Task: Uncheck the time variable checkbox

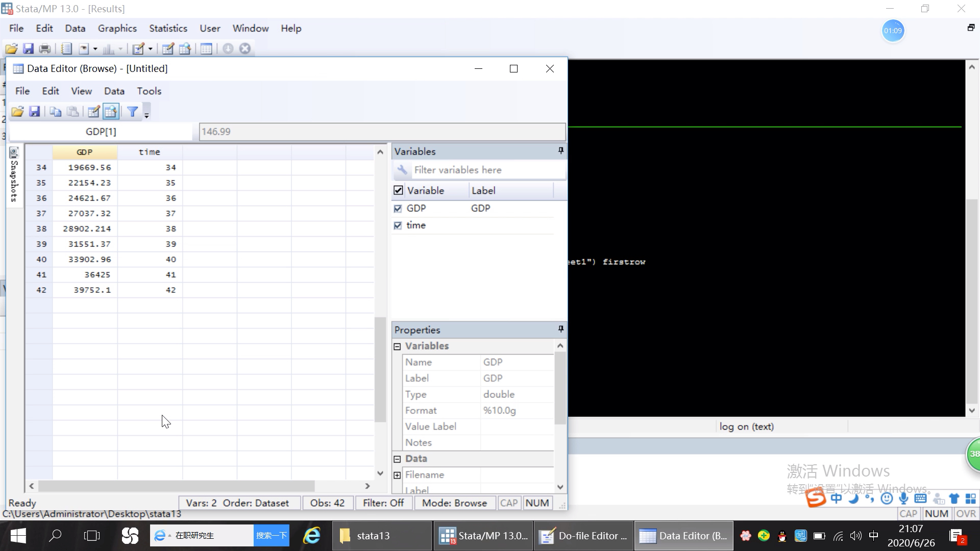Action: (398, 225)
